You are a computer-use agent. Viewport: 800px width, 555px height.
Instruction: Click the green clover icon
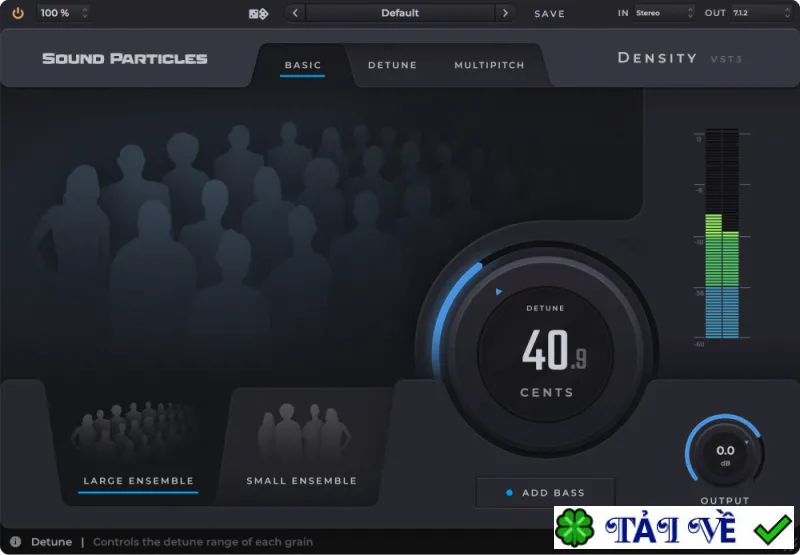click(x=575, y=527)
